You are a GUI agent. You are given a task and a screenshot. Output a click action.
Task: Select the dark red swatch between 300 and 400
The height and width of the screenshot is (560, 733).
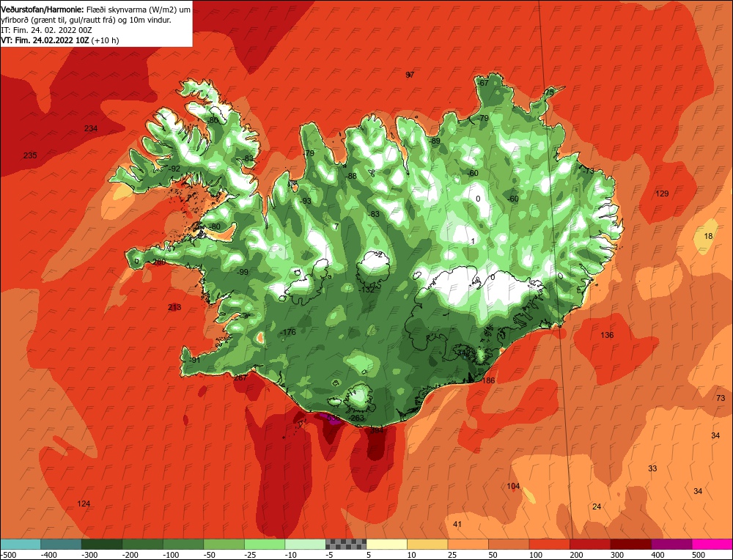(x=630, y=544)
